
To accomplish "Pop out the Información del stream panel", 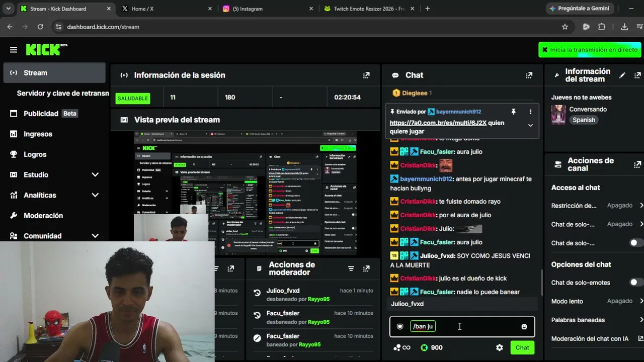I will (x=637, y=75).
